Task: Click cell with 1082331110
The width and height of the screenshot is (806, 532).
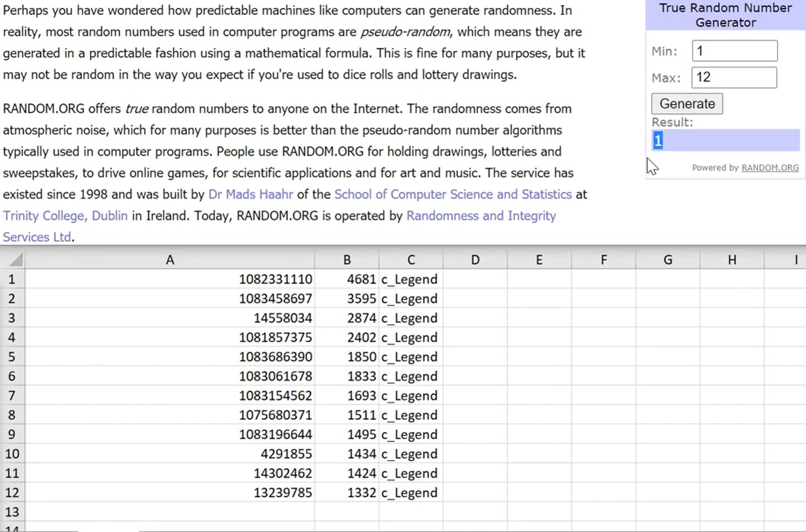Action: [x=170, y=279]
